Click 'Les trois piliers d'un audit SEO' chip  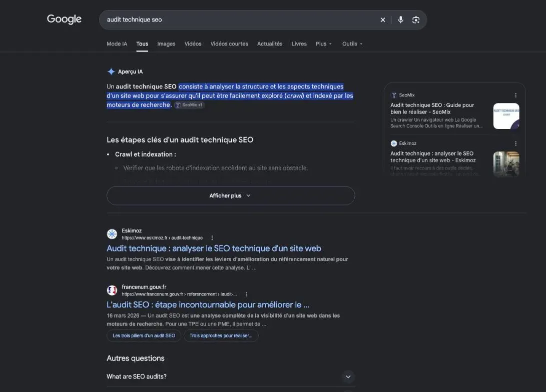tap(144, 335)
